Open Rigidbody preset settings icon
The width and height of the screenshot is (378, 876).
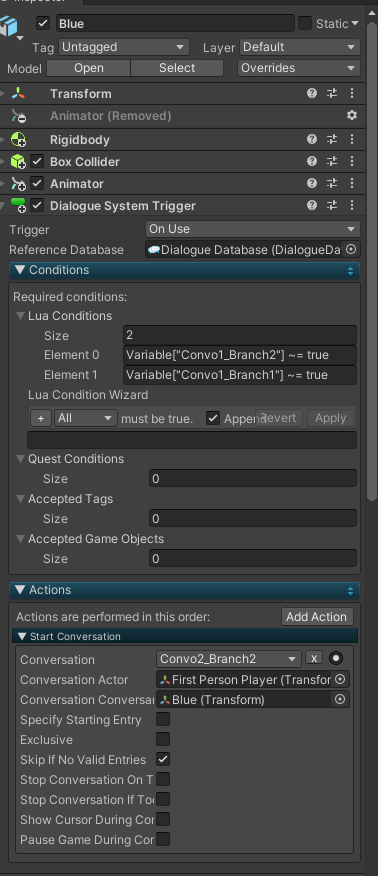coord(332,140)
